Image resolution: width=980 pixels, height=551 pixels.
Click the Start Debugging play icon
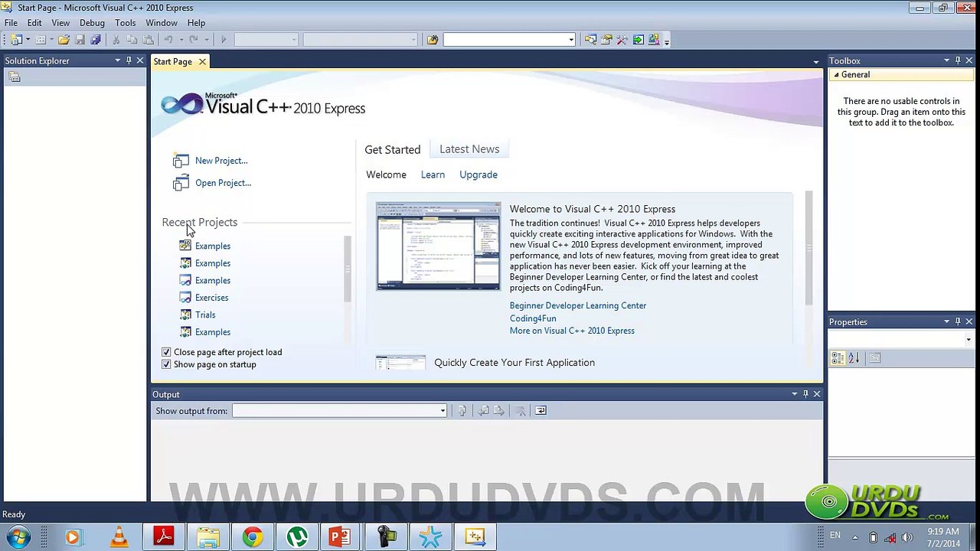coord(224,40)
